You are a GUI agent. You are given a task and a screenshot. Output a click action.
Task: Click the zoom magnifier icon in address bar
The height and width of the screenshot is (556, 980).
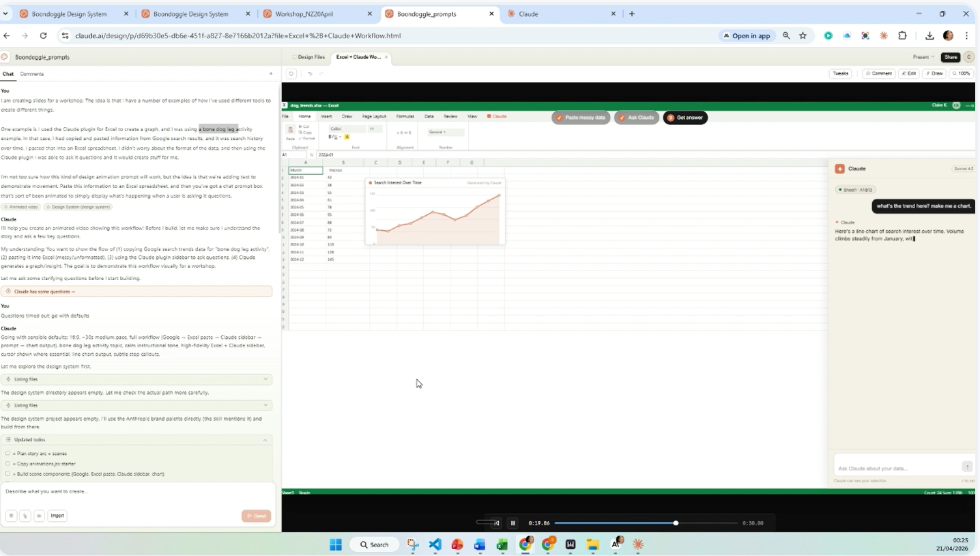786,36
